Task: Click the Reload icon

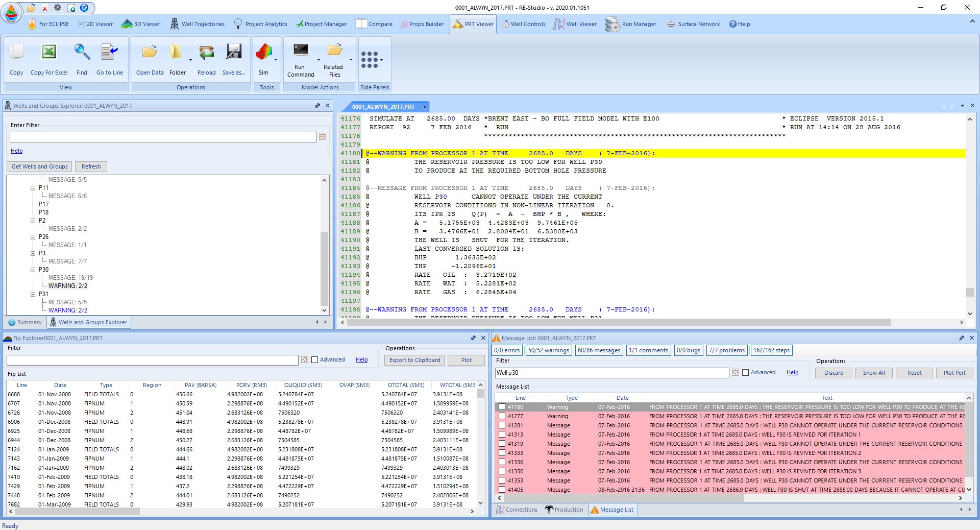Action: coord(207,52)
